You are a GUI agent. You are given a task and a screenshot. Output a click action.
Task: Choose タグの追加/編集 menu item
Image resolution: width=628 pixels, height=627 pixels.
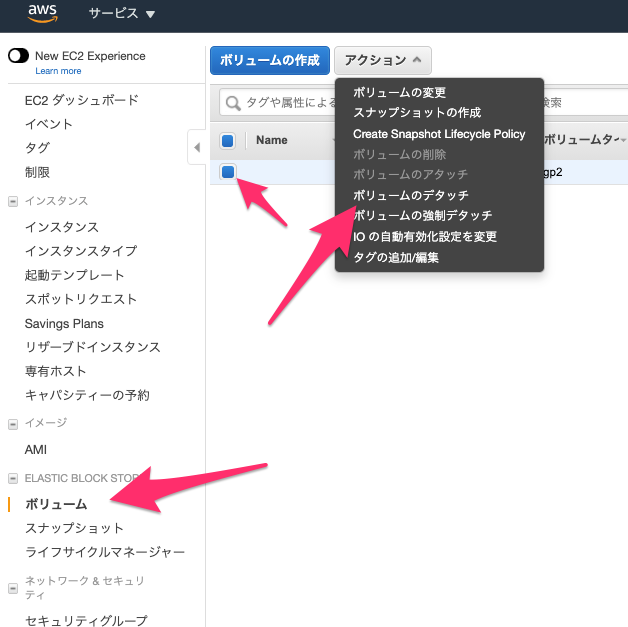tap(396, 257)
